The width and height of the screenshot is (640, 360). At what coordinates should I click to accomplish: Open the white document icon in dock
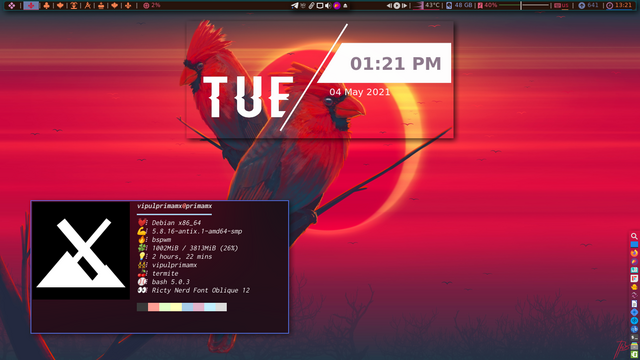click(x=634, y=304)
